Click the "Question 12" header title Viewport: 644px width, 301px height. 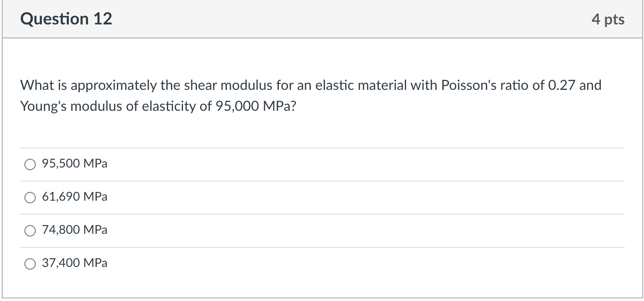(66, 19)
